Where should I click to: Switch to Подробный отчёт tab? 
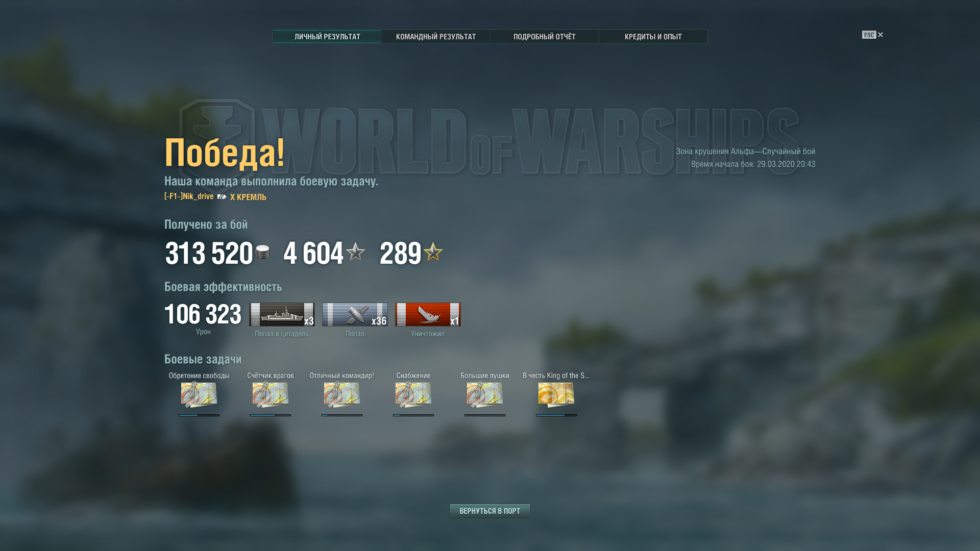click(x=545, y=37)
